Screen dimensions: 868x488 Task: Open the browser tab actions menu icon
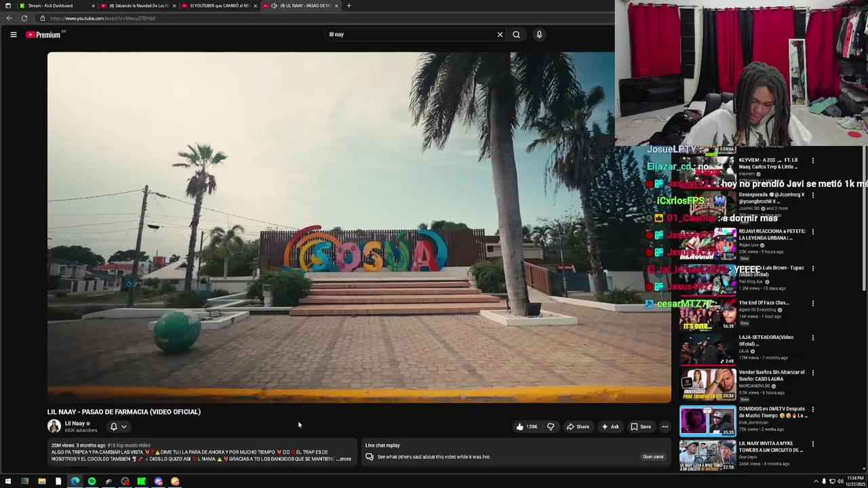[x=7, y=5]
